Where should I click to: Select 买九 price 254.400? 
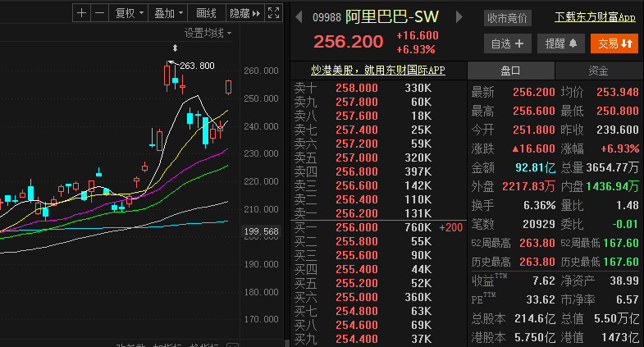pos(357,339)
